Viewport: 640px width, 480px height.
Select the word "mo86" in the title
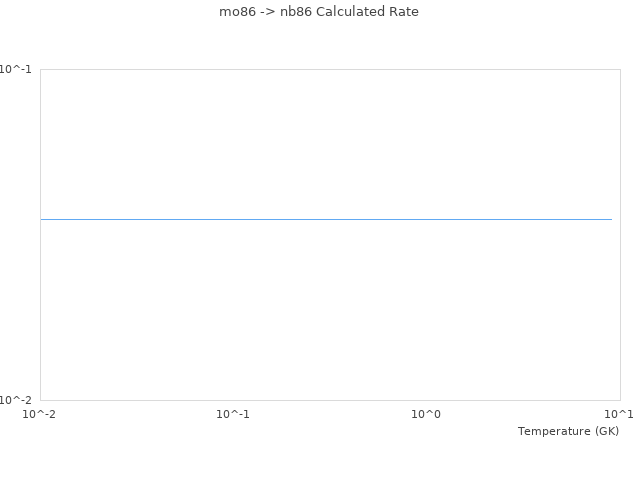coord(237,12)
